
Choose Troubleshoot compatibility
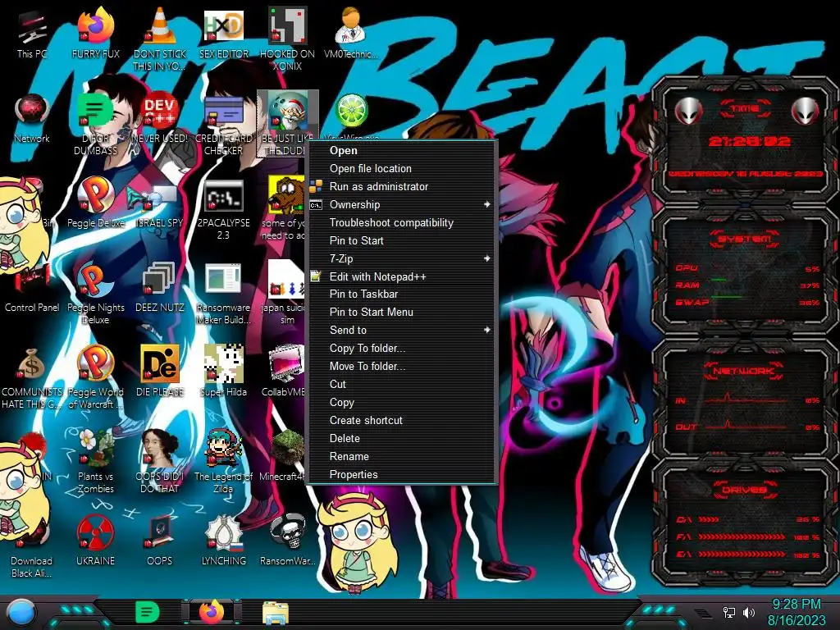401,223
